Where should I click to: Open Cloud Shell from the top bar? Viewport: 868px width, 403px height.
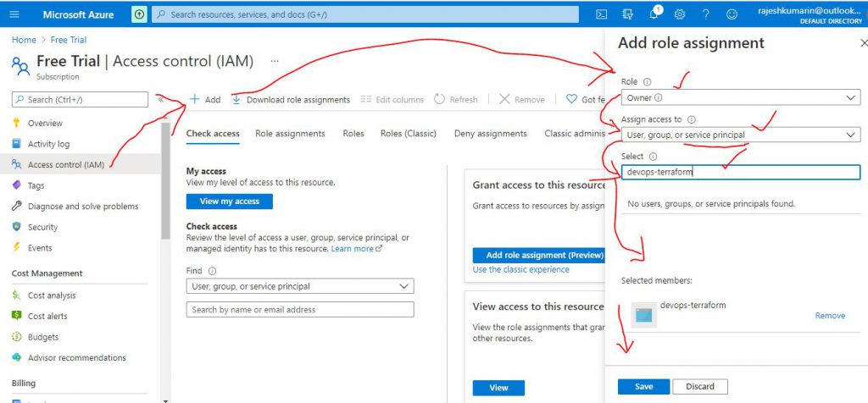click(601, 14)
